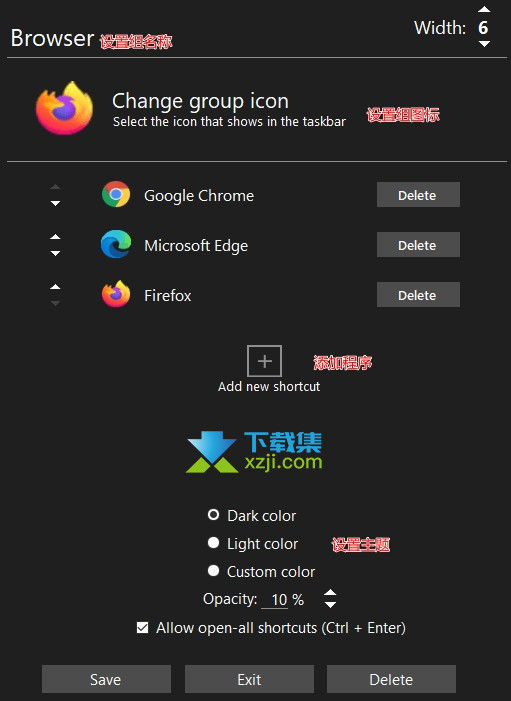Click the Browser group name field
Image resolution: width=511 pixels, height=701 pixels.
[x=52, y=38]
